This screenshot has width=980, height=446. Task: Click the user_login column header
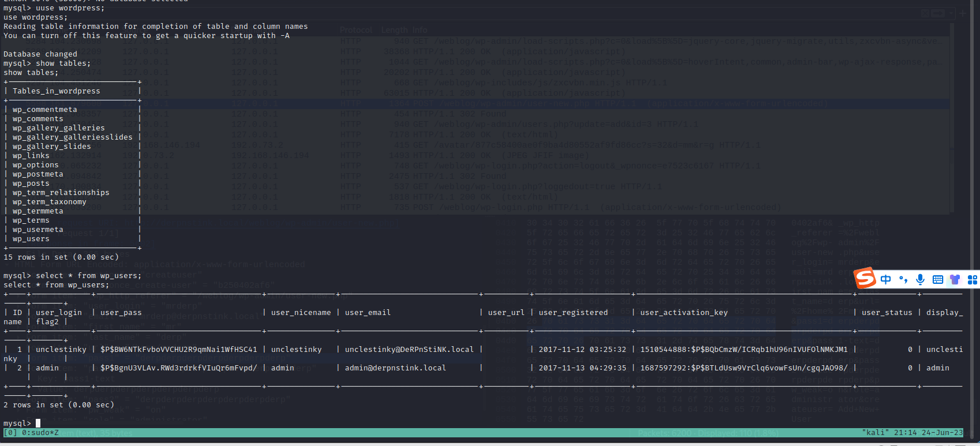click(x=59, y=313)
